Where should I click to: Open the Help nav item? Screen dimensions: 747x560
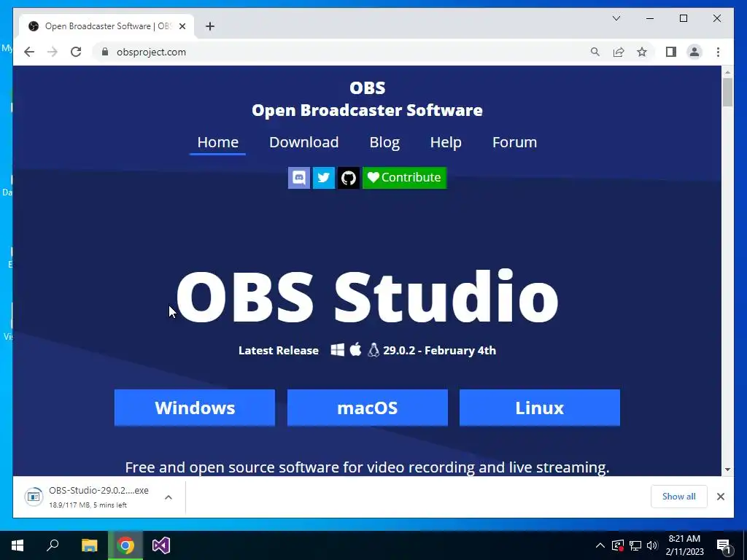(x=446, y=142)
